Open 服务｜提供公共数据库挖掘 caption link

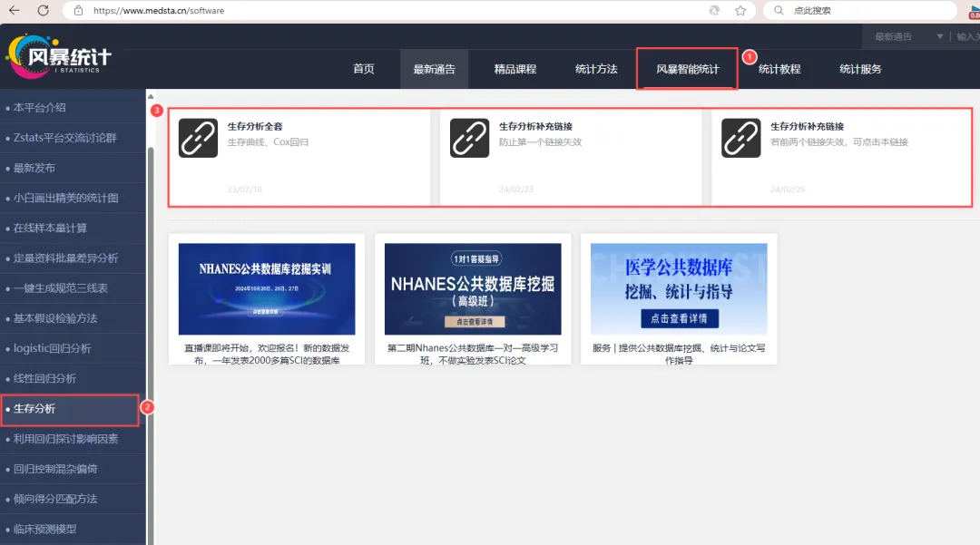click(679, 354)
